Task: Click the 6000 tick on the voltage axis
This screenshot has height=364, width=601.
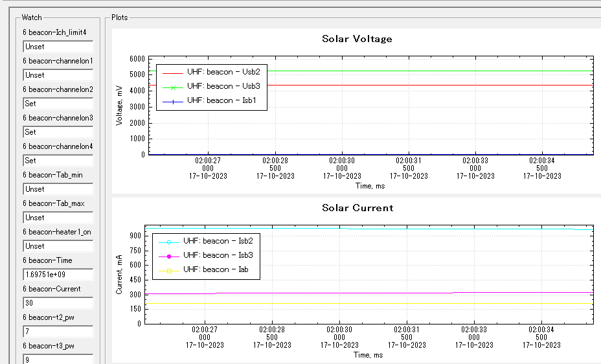Action: click(x=137, y=59)
